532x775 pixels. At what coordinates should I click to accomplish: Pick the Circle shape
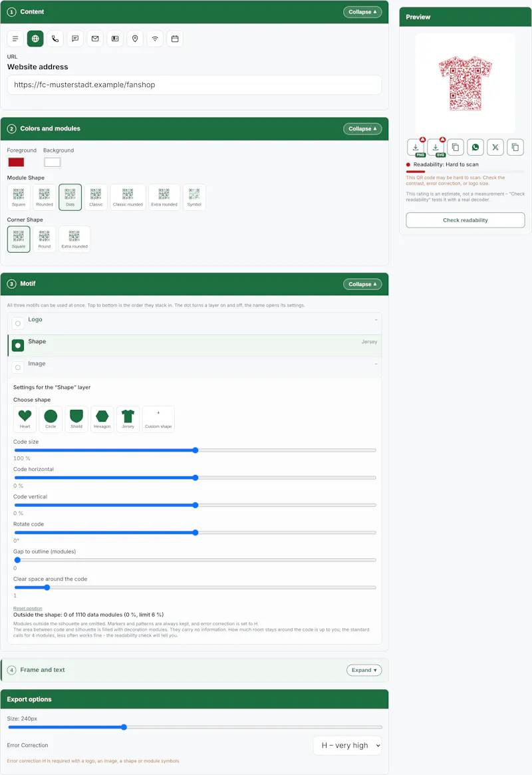point(51,419)
